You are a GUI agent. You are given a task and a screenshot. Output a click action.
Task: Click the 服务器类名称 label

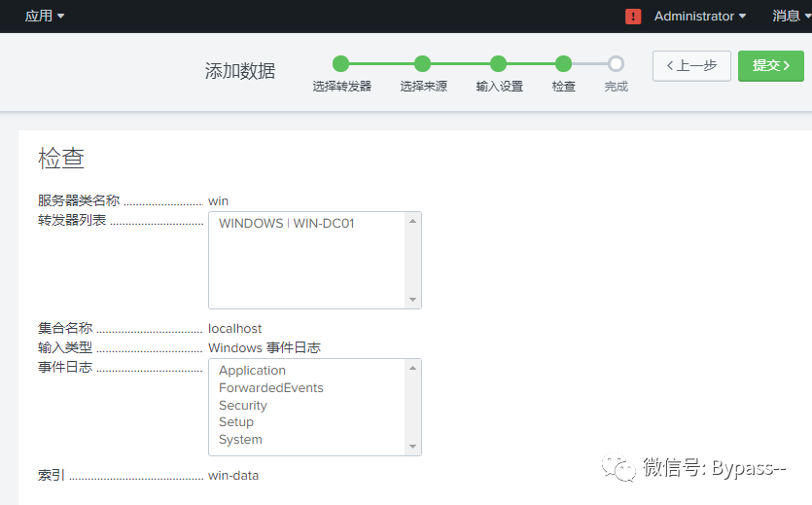tap(79, 200)
